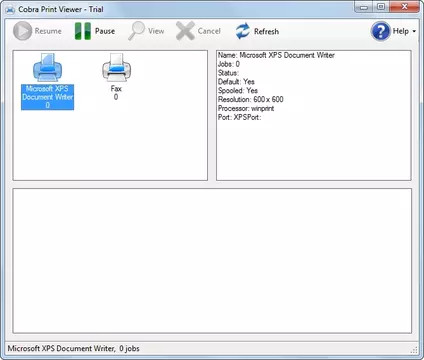Click the green Pause bars icon
The width and height of the screenshot is (424, 360).
(x=83, y=31)
